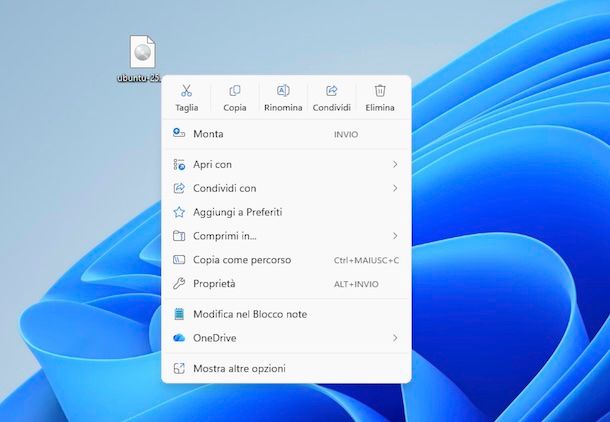This screenshot has height=422, width=610.
Task: Open Comprimi in... option
Action: (286, 236)
